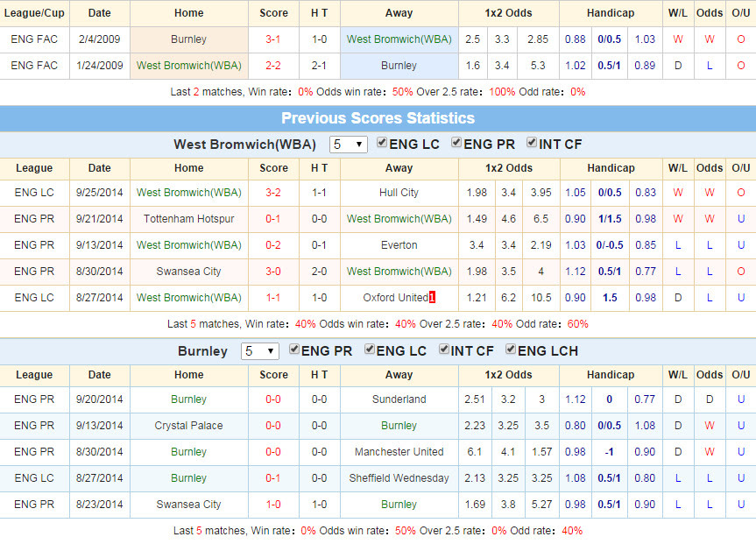
Task: Uncheck ENG LC filter for West Bromwich
Action: tap(382, 142)
